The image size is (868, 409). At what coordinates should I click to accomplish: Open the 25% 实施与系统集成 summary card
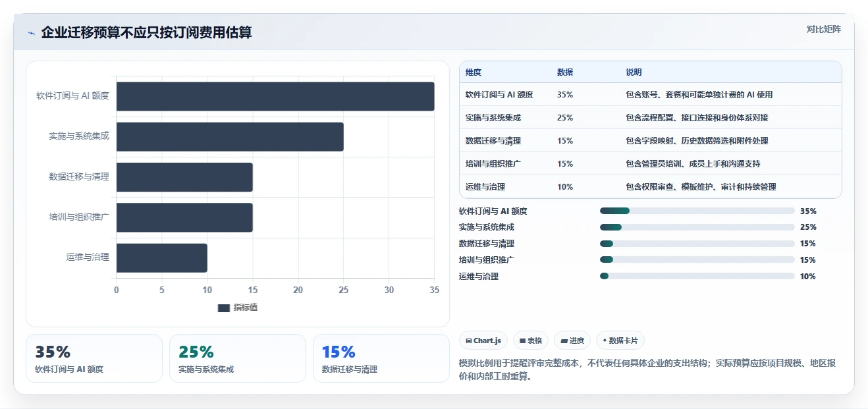point(238,358)
